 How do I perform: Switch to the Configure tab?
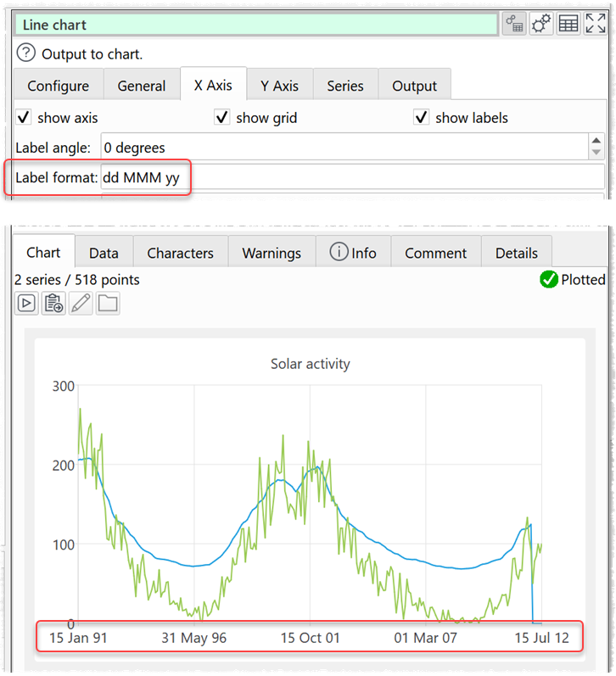coord(59,86)
